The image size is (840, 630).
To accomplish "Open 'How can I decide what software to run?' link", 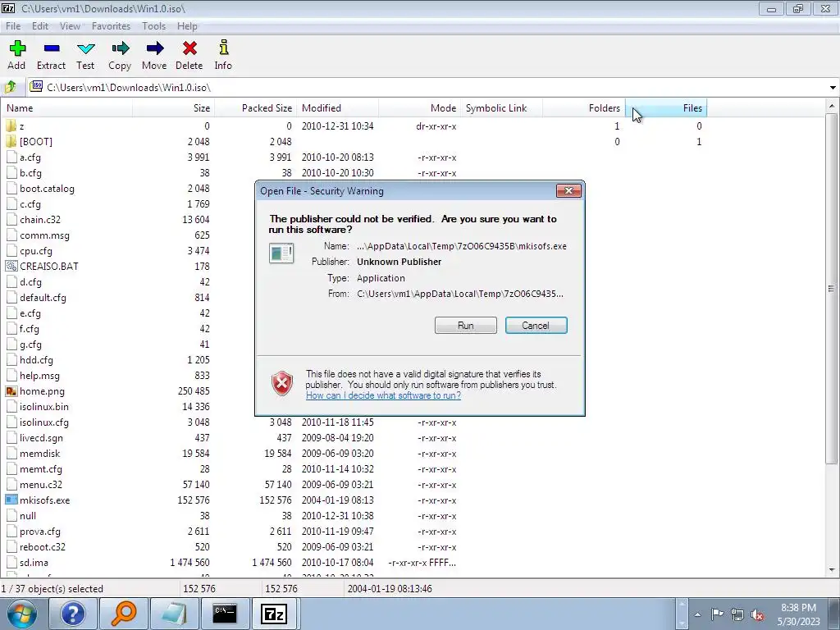I will coord(383,395).
